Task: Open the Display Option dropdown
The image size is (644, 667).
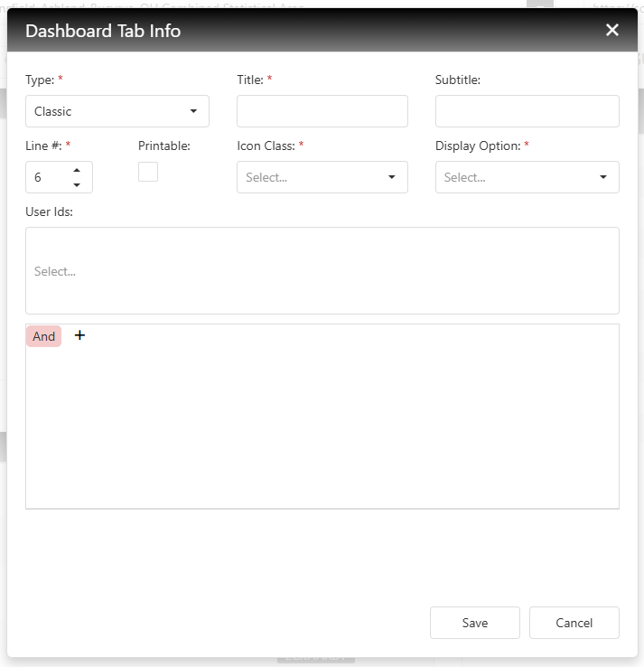Action: [x=527, y=177]
